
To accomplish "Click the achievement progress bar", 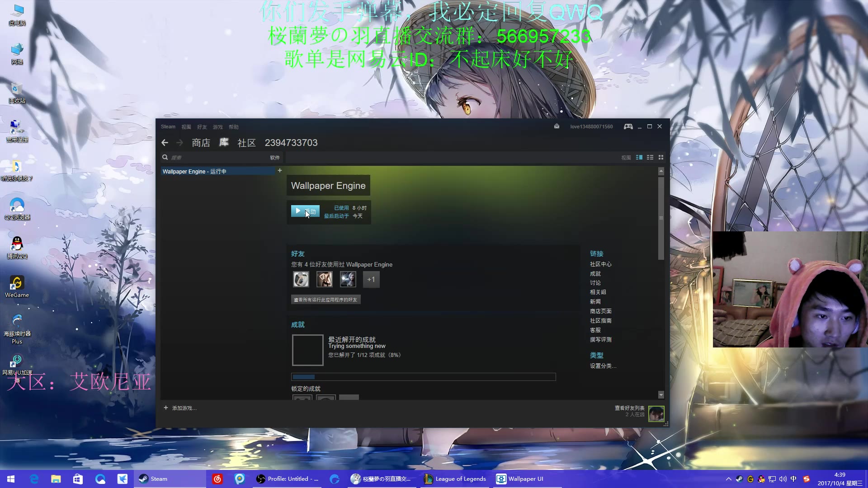I will 424,377.
